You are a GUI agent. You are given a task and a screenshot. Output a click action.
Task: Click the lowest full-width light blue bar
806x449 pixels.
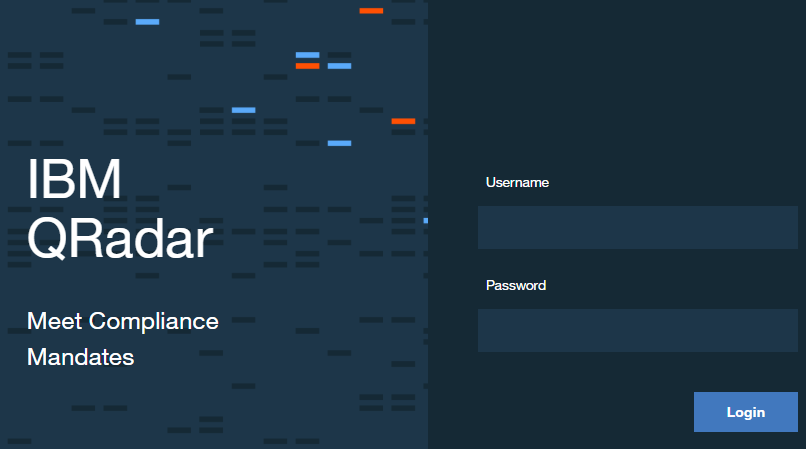click(339, 143)
